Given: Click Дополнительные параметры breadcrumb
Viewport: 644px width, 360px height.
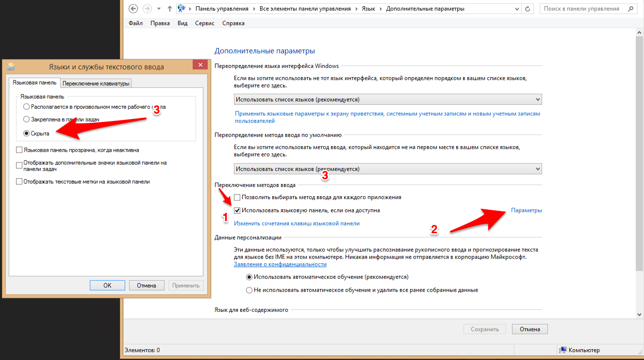Looking at the screenshot, I should [x=425, y=9].
